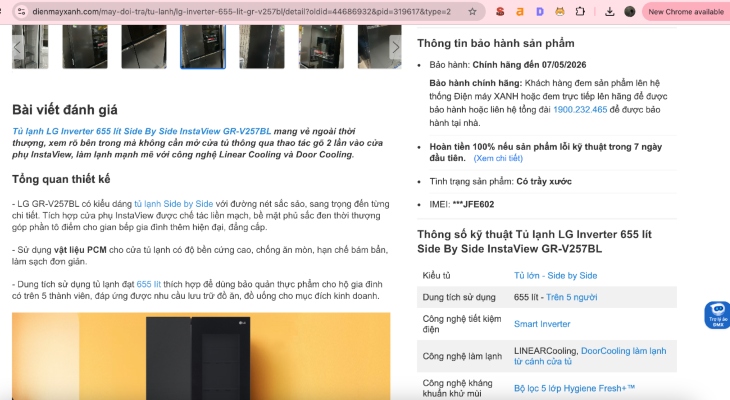Viewport: 730px width, 400px height.
Task: Open the DMX virtual assistant chat widget
Action: 717,315
